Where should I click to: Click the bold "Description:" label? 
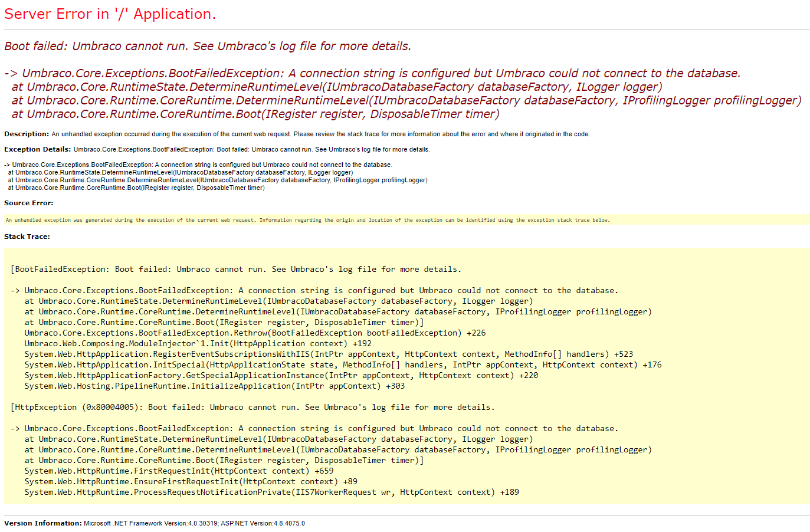point(27,134)
